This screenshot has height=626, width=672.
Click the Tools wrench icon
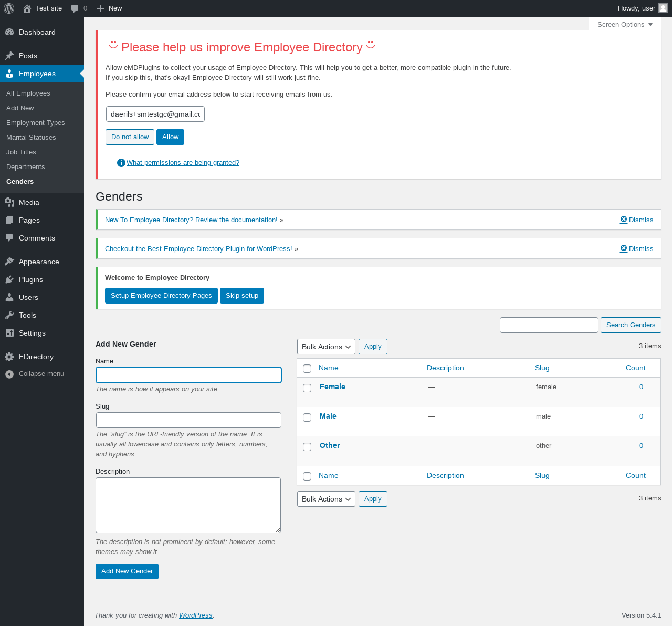point(9,315)
